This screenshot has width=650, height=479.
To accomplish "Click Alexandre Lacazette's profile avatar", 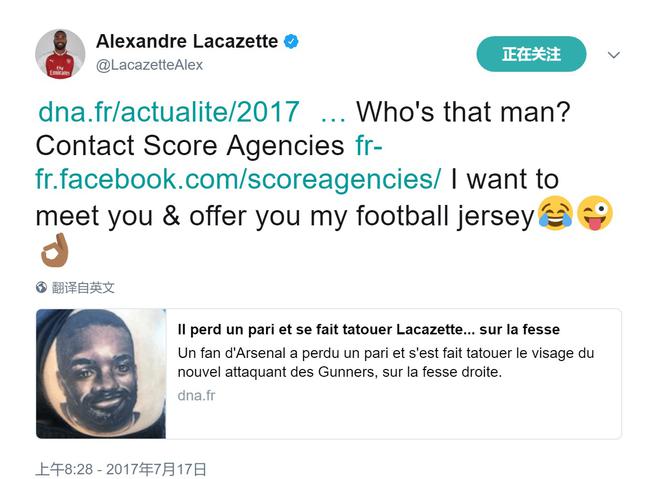I will 60,53.
